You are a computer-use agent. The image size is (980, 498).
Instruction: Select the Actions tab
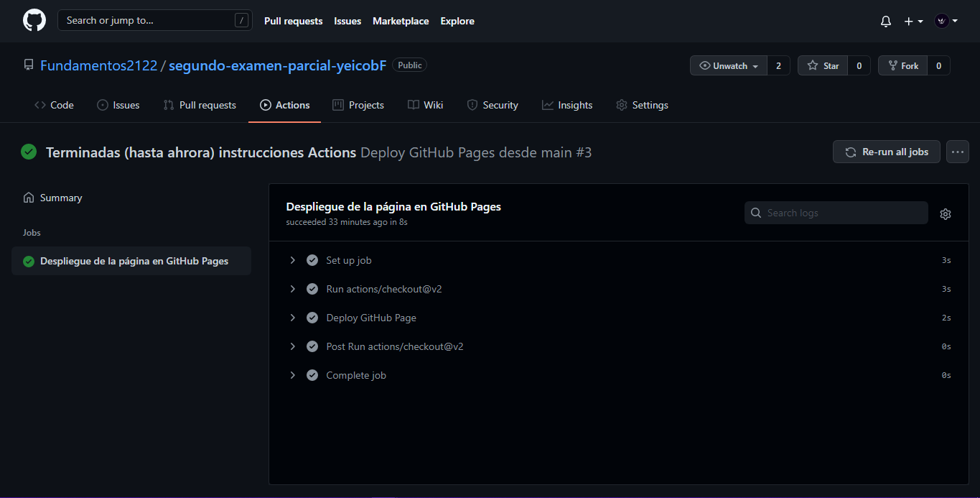285,105
